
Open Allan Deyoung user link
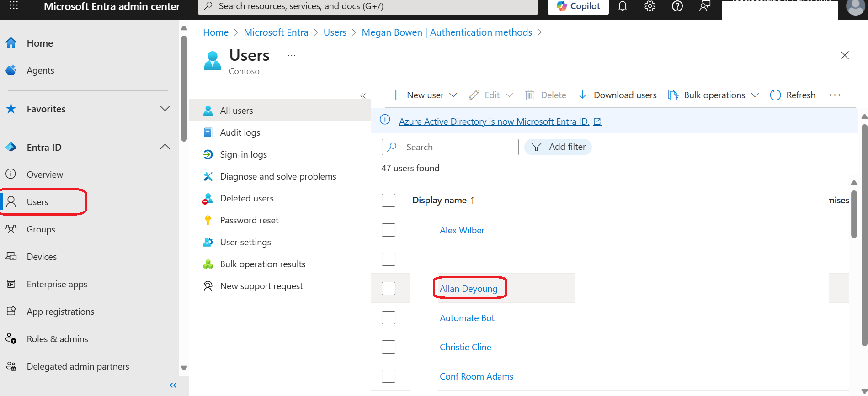click(x=469, y=289)
